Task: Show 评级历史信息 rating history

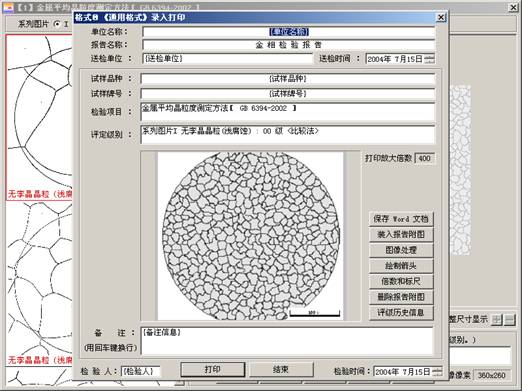Action: (401, 312)
